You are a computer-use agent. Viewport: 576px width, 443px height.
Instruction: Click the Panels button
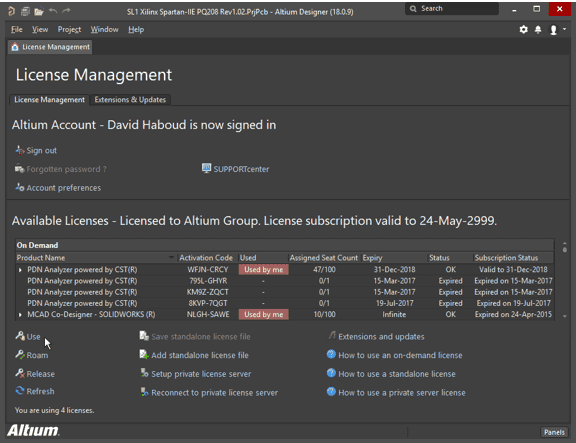(x=554, y=432)
